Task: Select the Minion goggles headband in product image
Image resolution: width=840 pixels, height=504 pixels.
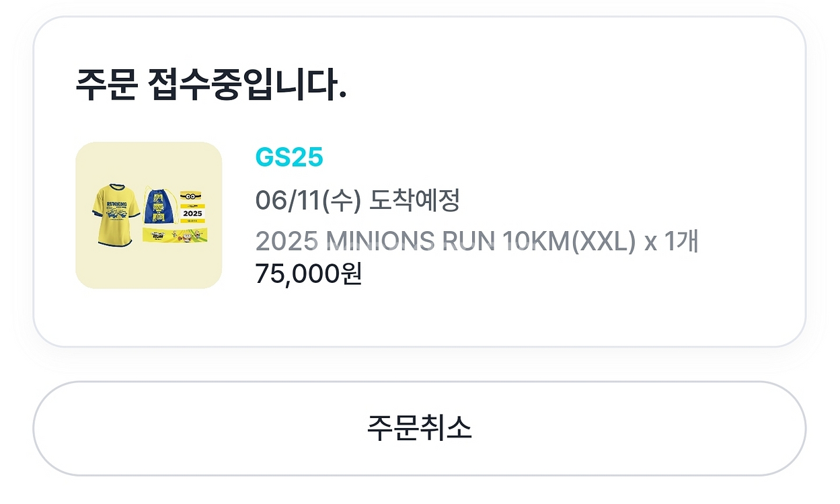Action: [x=191, y=196]
